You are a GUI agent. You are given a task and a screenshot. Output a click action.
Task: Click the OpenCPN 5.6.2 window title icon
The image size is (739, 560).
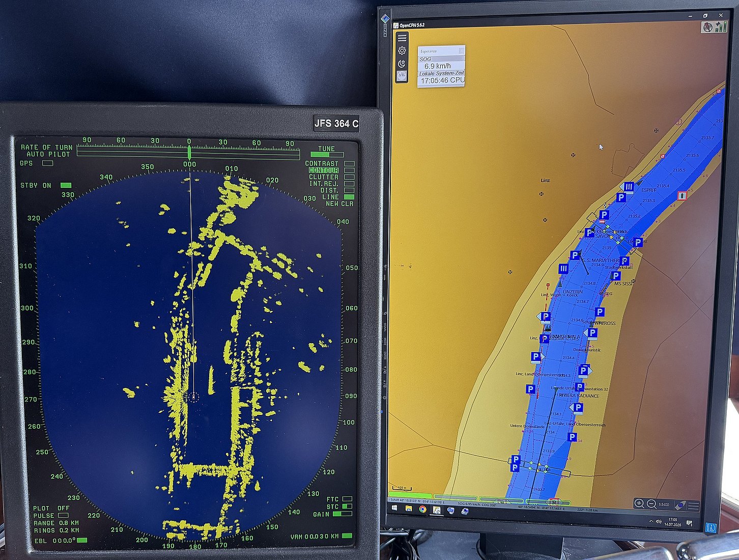pos(395,25)
